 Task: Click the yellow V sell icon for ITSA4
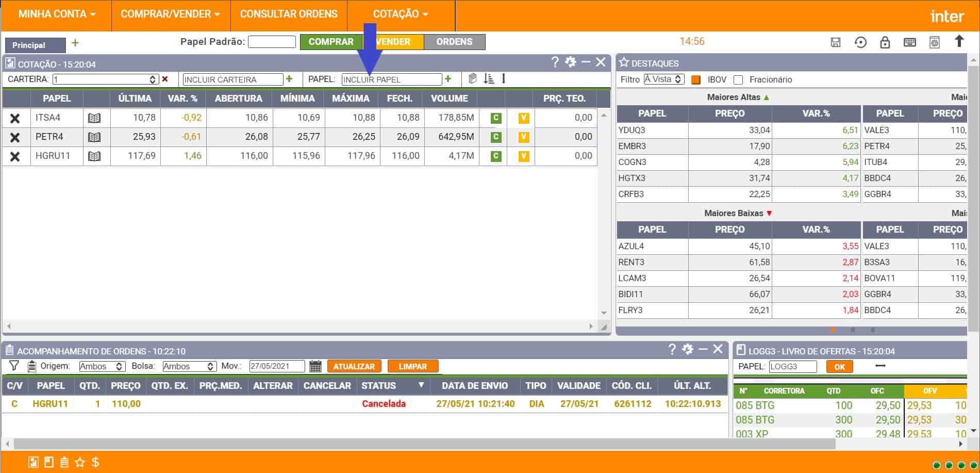click(523, 118)
